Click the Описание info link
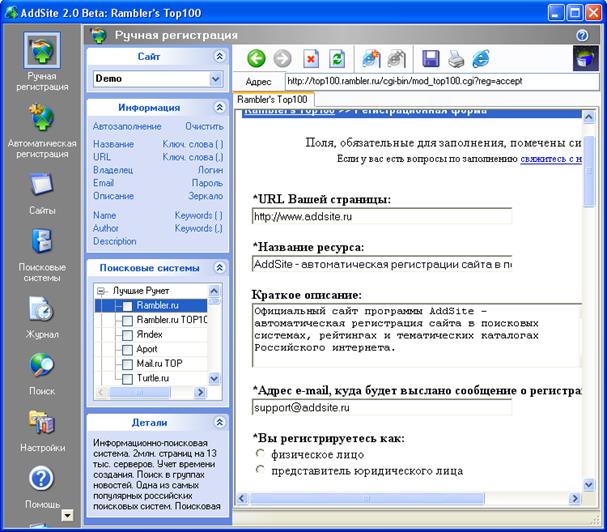 (113, 196)
